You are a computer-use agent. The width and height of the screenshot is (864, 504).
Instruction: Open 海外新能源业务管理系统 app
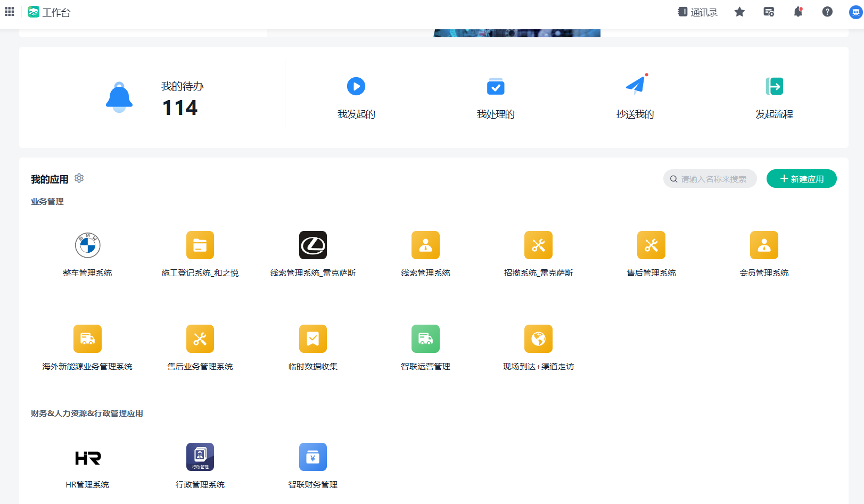tap(87, 339)
